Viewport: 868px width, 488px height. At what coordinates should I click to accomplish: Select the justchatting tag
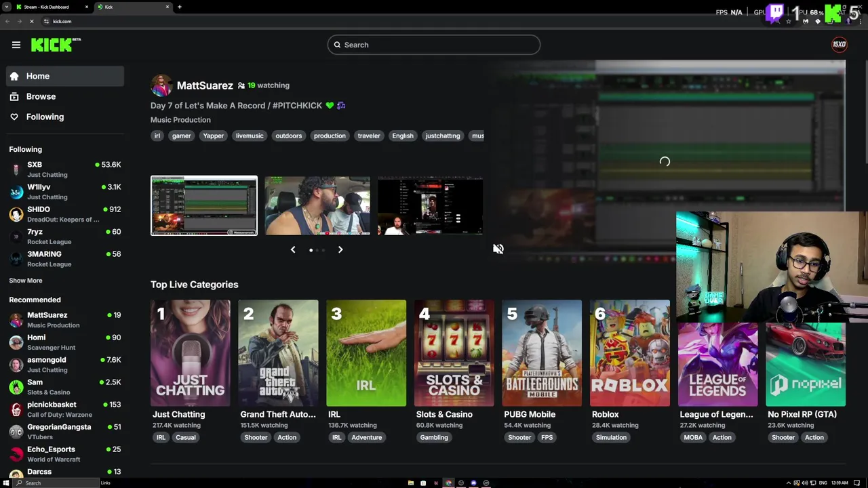click(x=443, y=136)
